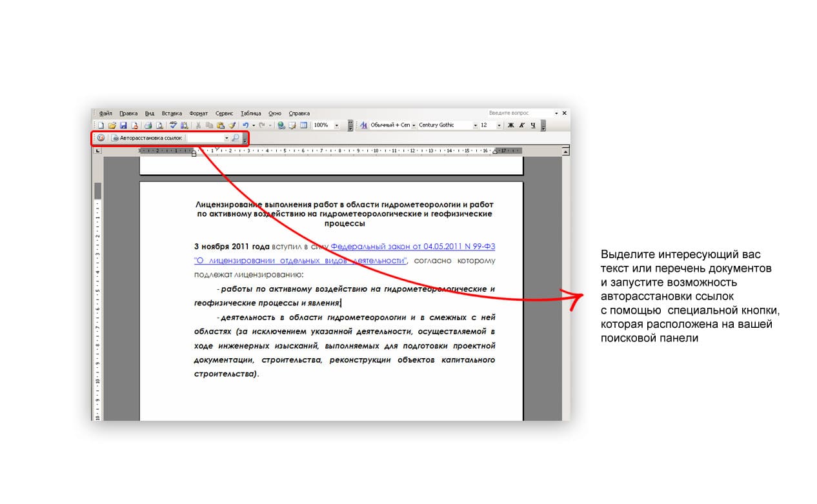The height and width of the screenshot is (504, 817).
Task: Undo the last action with the blue arrow
Action: (245, 125)
